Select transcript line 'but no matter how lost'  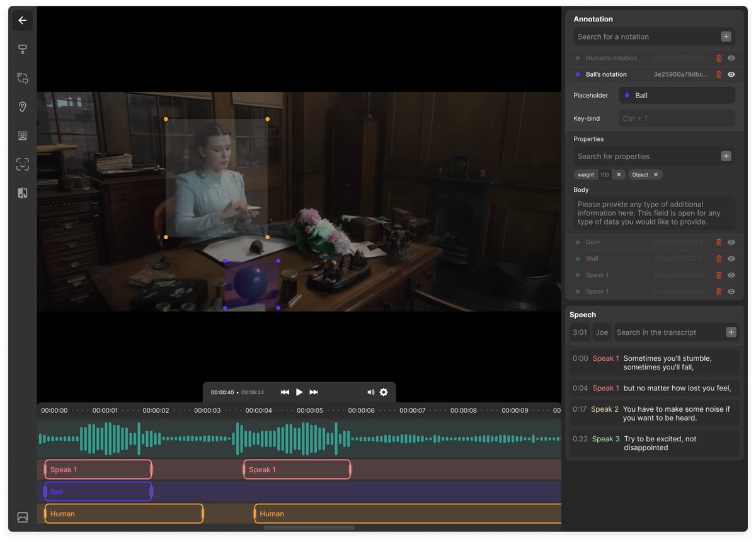(655, 388)
